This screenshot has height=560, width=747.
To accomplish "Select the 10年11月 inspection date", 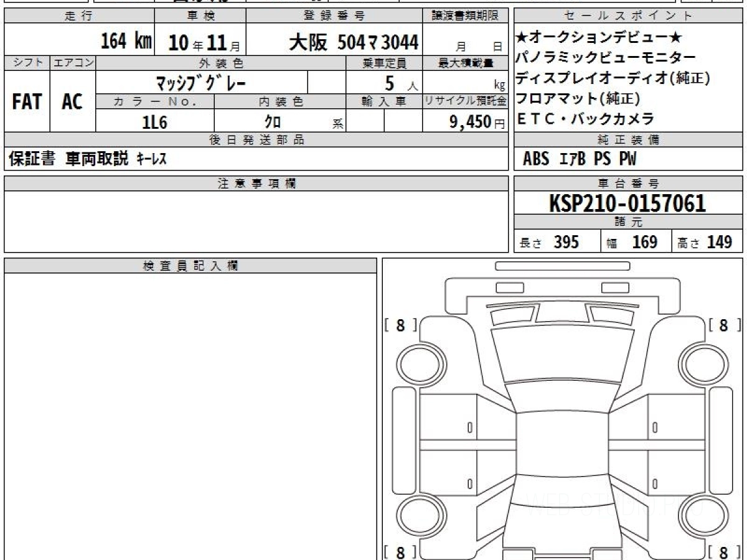I will [204, 42].
